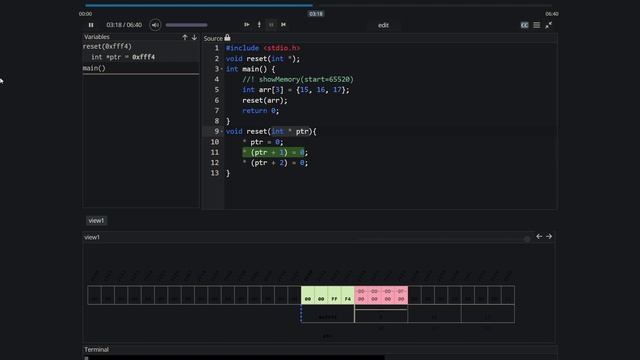Click the step-forward play icon
Screen dimensions: 640x360
tap(247, 24)
